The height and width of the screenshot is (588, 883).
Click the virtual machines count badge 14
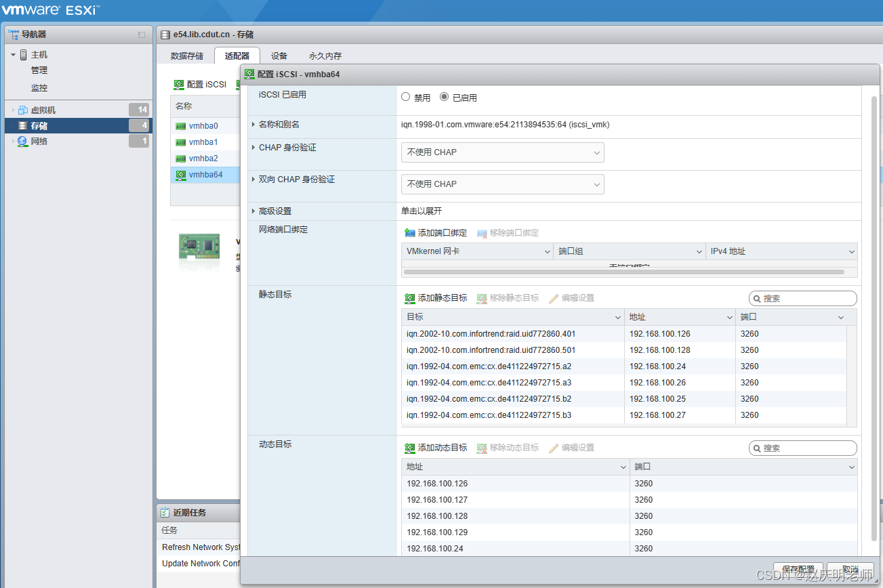tap(139, 110)
